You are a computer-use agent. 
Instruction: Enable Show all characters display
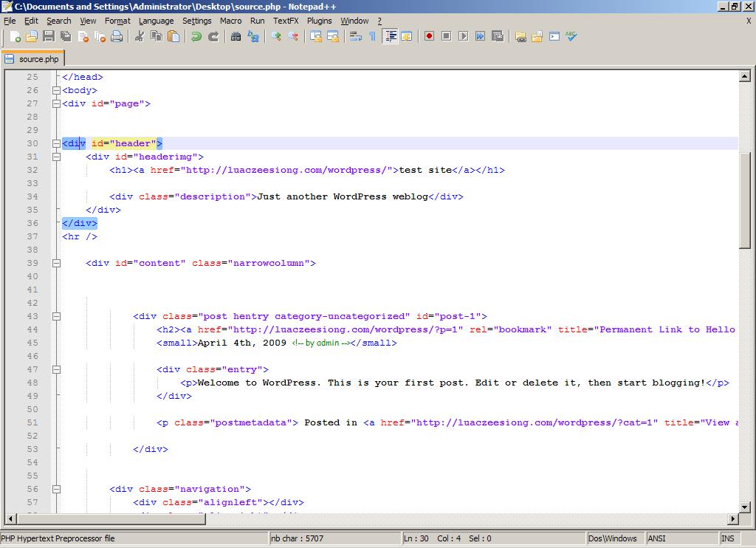tap(371, 36)
